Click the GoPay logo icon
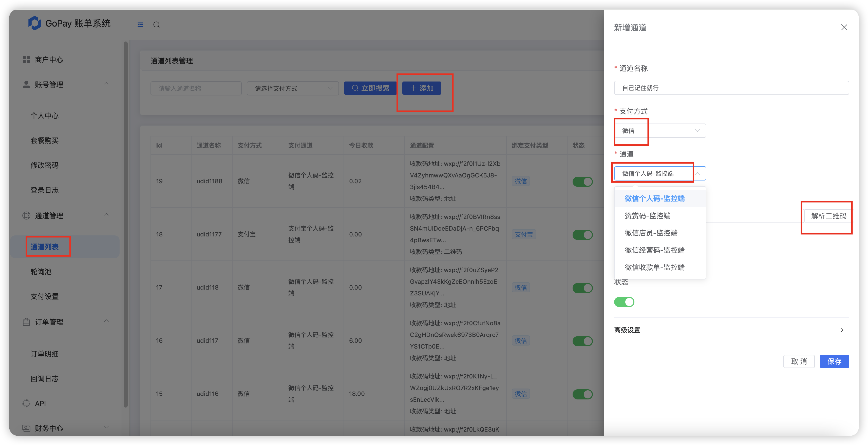This screenshot has height=445, width=868. [34, 23]
